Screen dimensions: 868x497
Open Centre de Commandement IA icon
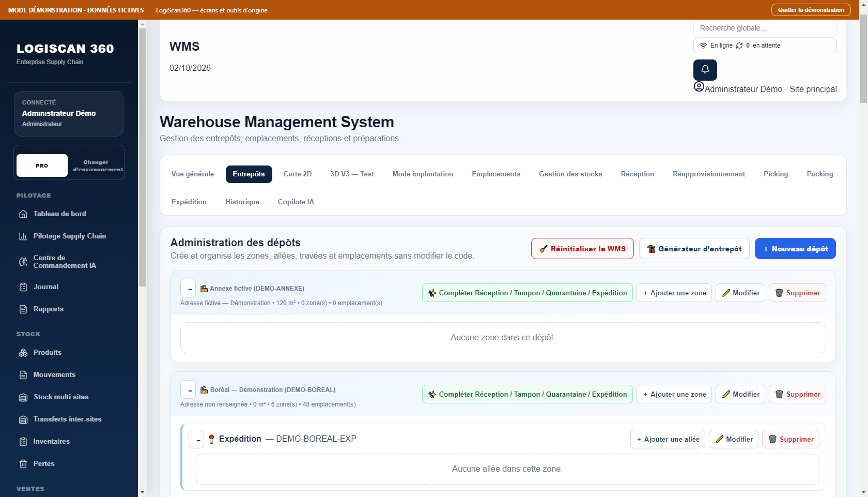tap(23, 262)
